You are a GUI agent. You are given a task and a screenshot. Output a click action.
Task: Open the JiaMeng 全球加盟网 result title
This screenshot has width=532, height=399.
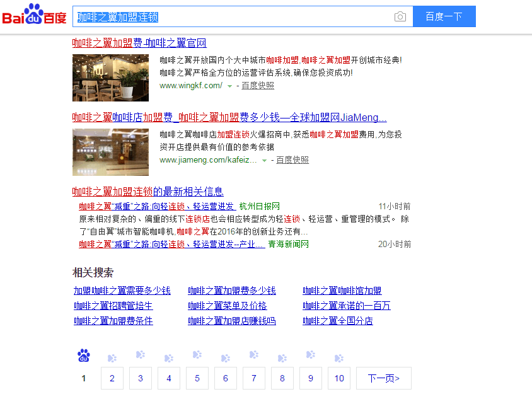coord(229,117)
